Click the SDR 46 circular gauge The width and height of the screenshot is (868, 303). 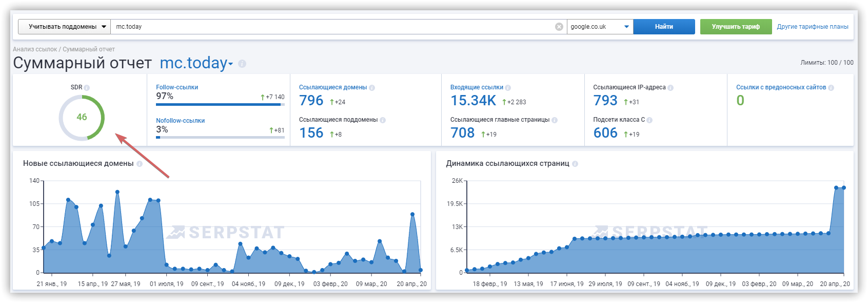coord(82,118)
